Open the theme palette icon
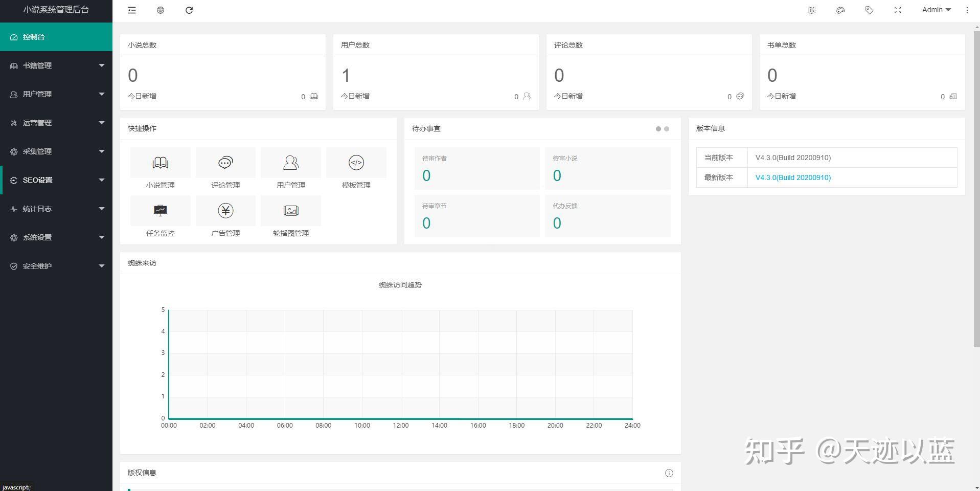This screenshot has height=491, width=980. 840,10
